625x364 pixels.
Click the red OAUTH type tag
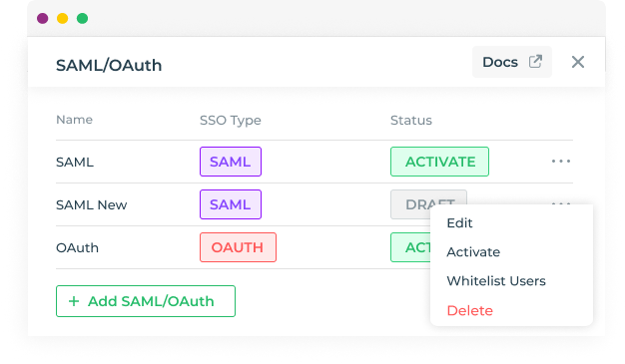coord(238,247)
